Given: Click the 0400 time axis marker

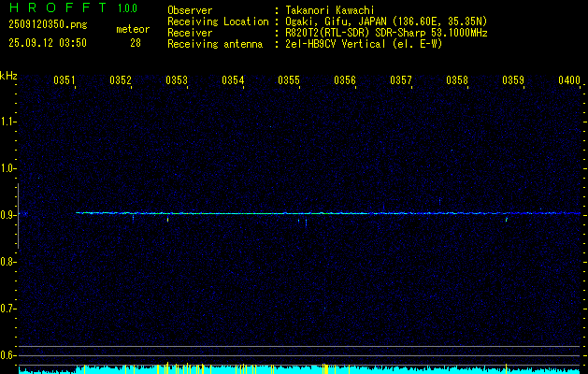Looking at the screenshot, I should [569, 79].
